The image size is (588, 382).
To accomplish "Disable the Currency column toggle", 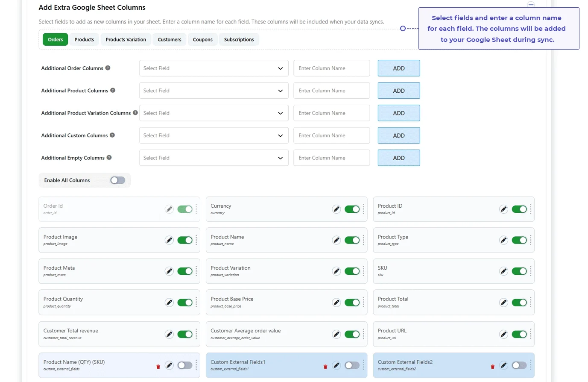I will (x=352, y=209).
